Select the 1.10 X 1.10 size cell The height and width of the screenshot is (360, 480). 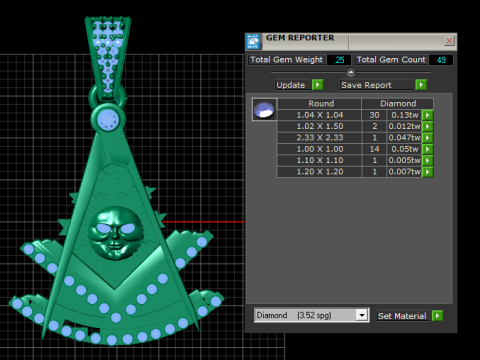(x=319, y=160)
